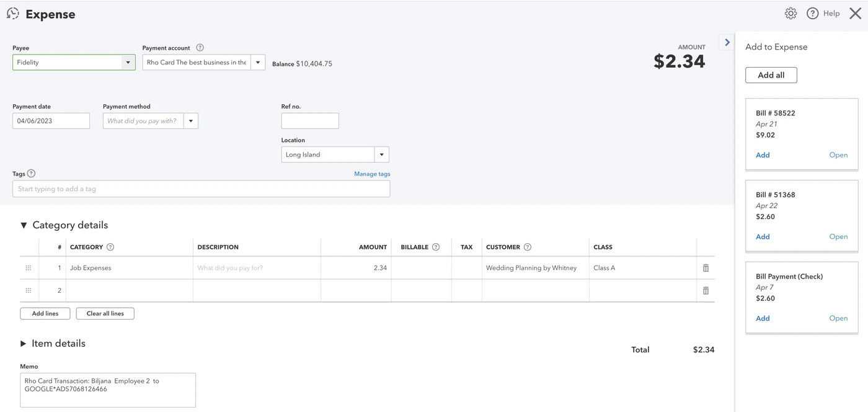Delete category line 2 with trash icon
868x412 pixels.
706,290
